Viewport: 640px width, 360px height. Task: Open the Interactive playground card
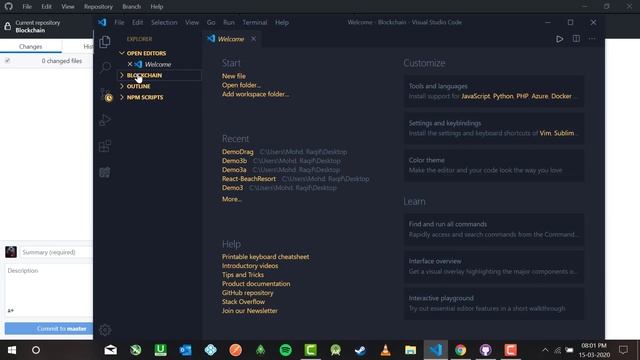tap(494, 303)
